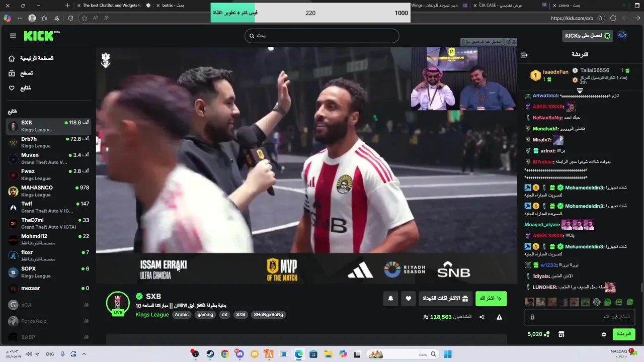644x362 pixels.
Task: Open the Muvxn channel in followed list
Action: click(48, 158)
